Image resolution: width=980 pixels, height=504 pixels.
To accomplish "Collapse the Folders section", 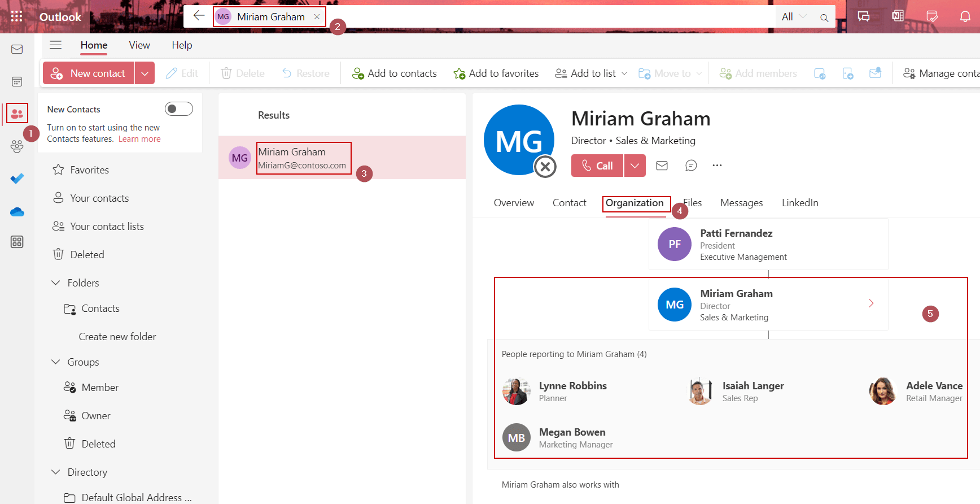I will (56, 283).
